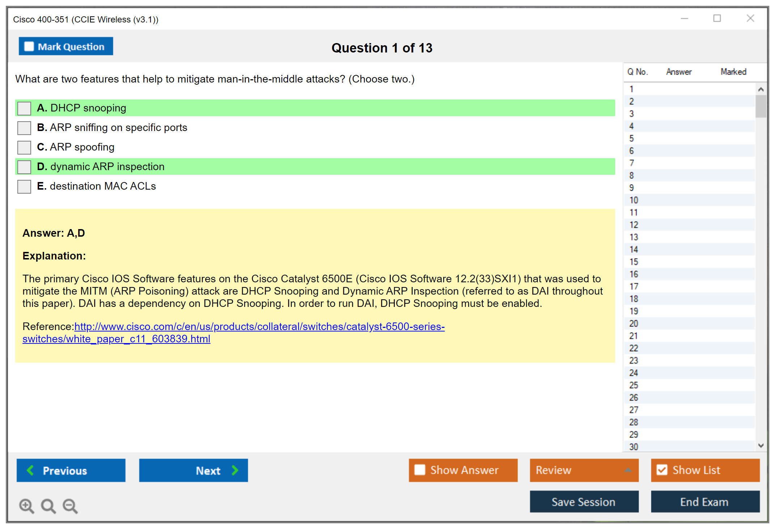Screen dimensions: 778x532
Task: Tick the Mark Question checkbox icon
Action: coord(29,47)
